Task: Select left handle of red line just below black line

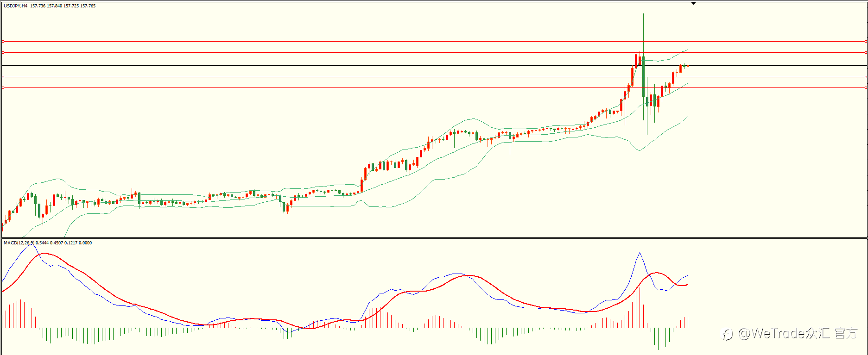Action: [3, 77]
